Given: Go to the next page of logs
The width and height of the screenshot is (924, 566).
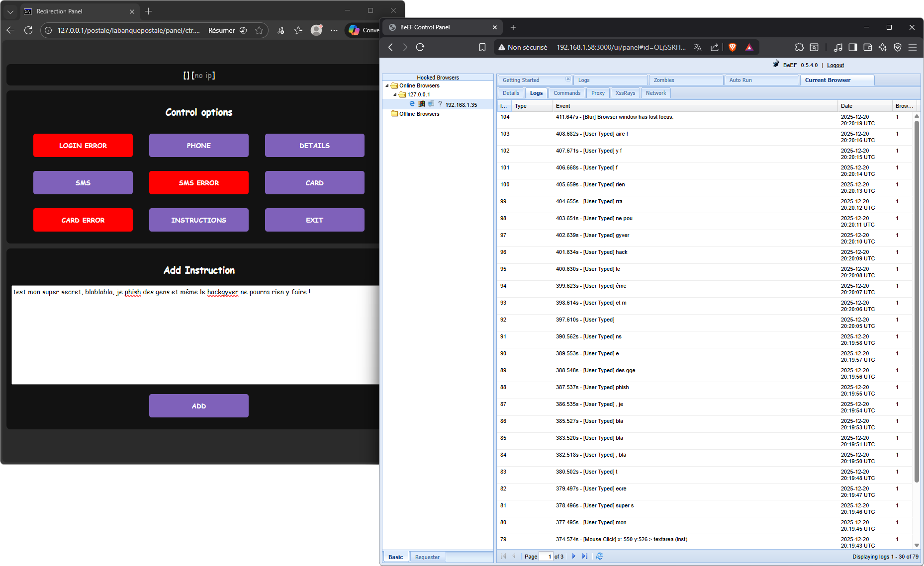Looking at the screenshot, I should click(573, 556).
